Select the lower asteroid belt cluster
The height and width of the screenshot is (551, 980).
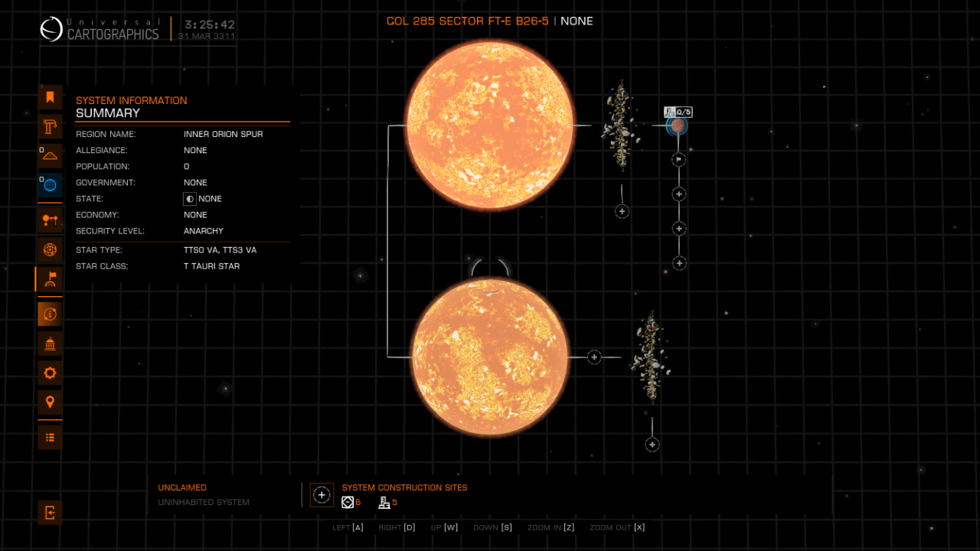pos(652,357)
